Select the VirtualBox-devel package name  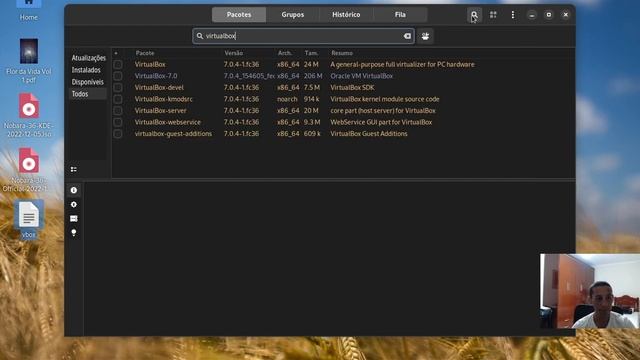(x=159, y=87)
